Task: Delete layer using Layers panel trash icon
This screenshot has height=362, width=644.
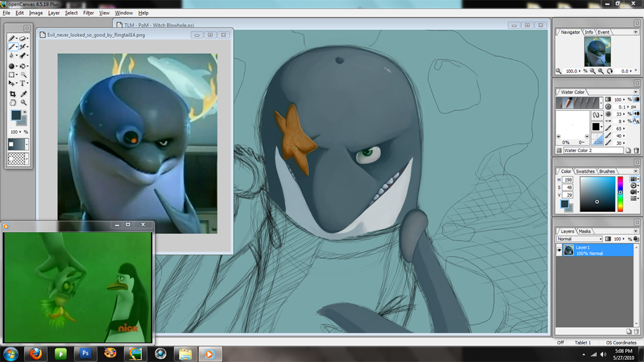Action: point(636,331)
